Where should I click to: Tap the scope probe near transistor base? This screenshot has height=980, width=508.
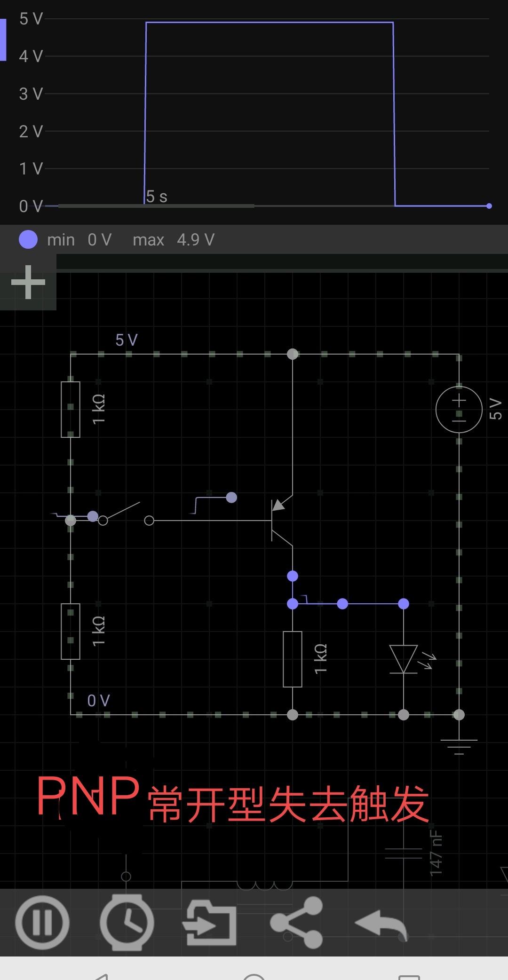[x=231, y=497]
